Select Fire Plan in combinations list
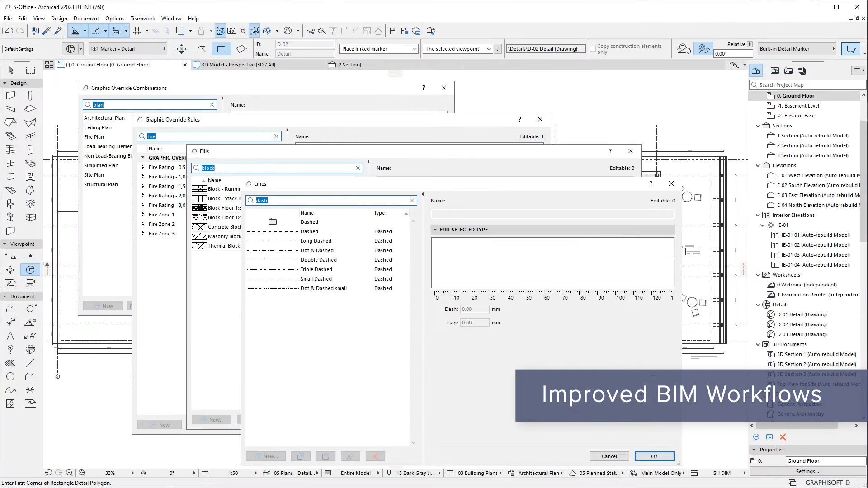Image resolution: width=868 pixels, height=488 pixels. 94,137
